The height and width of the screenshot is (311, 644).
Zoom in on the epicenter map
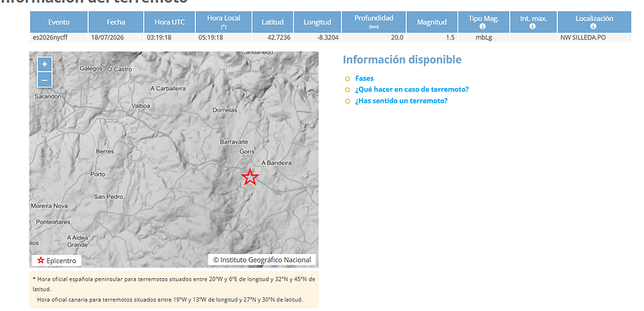point(45,64)
